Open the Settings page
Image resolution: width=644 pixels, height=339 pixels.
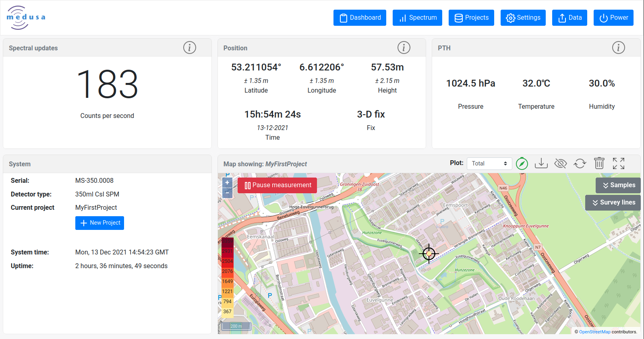point(523,18)
